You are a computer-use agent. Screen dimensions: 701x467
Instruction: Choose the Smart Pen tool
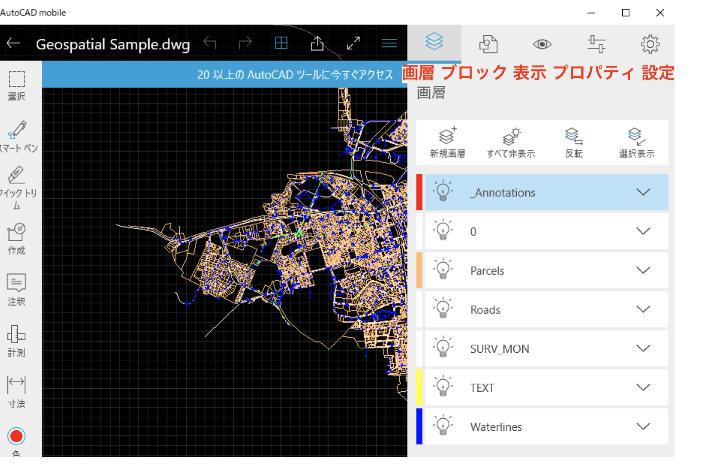pyautogui.click(x=18, y=136)
